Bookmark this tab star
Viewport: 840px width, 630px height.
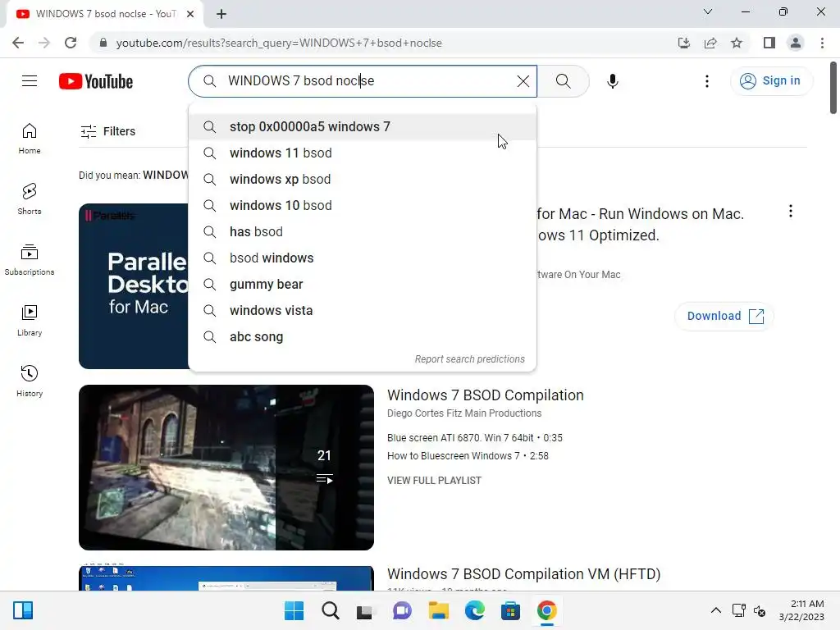click(x=737, y=43)
